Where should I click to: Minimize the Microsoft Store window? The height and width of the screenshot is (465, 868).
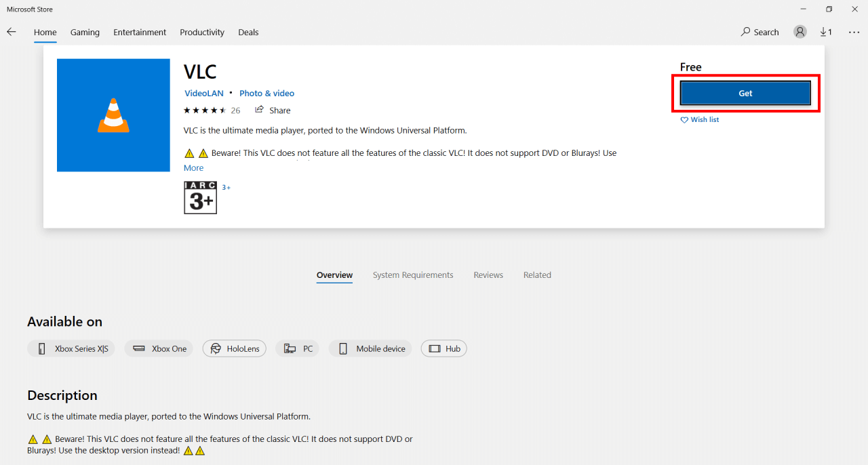point(803,9)
